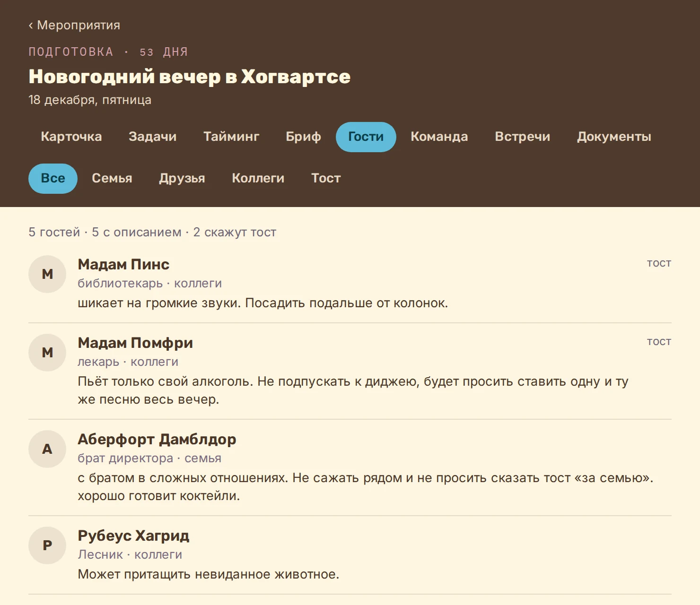Click the note about громкие звуки

(263, 303)
